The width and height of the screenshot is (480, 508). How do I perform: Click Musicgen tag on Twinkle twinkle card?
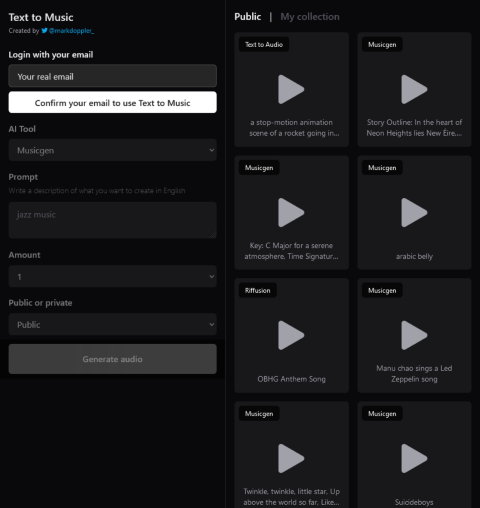click(259, 413)
